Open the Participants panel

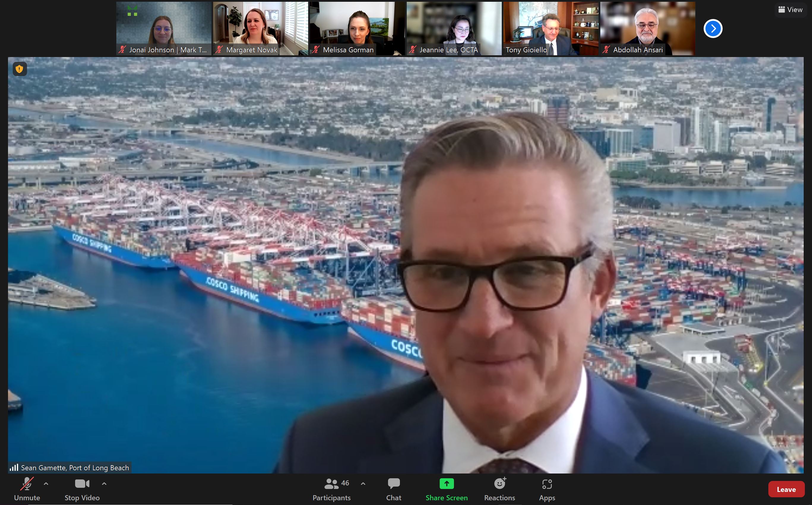[331, 489]
